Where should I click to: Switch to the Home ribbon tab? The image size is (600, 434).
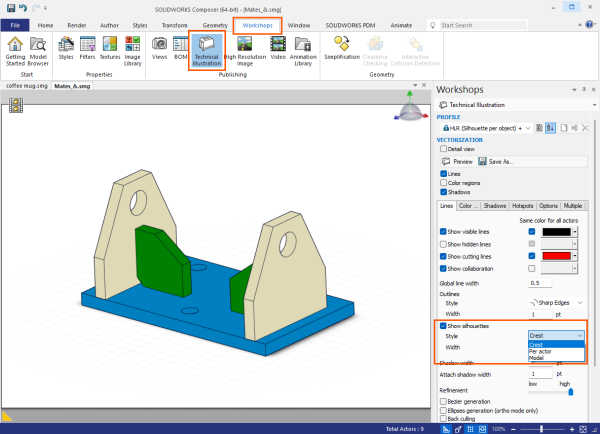pos(46,25)
